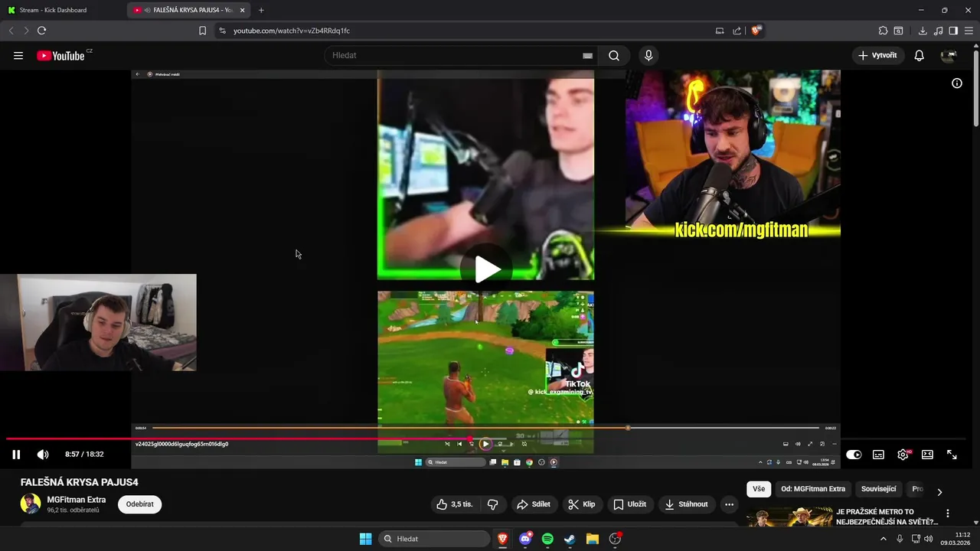Open Spotify from the taskbar

(547, 539)
